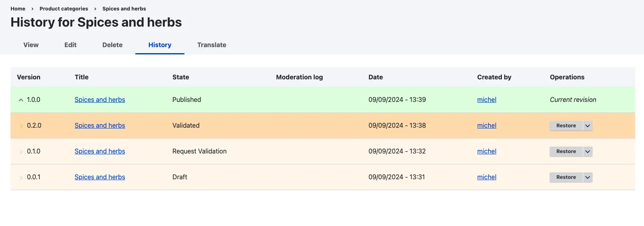Open the Delete tab
The image size is (644, 226).
pos(112,45)
